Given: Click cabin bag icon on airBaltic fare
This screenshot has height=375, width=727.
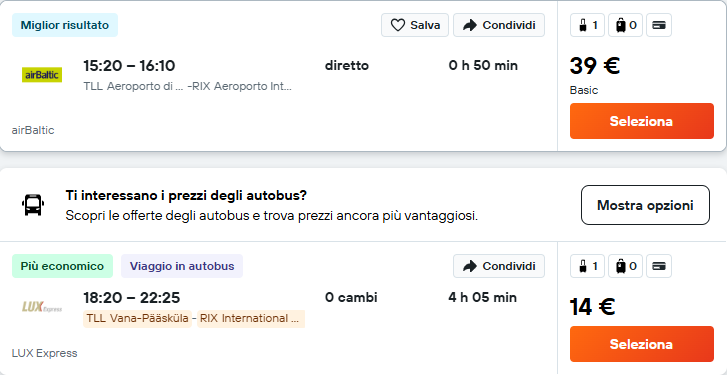Looking at the screenshot, I should (x=583, y=25).
